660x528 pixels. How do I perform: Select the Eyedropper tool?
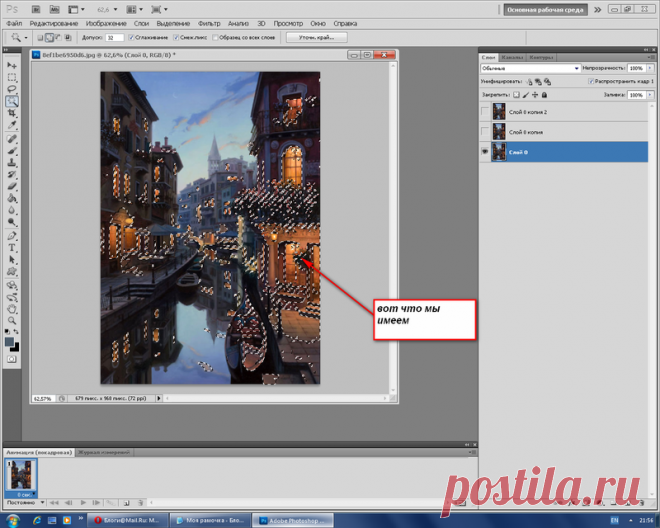(12, 125)
